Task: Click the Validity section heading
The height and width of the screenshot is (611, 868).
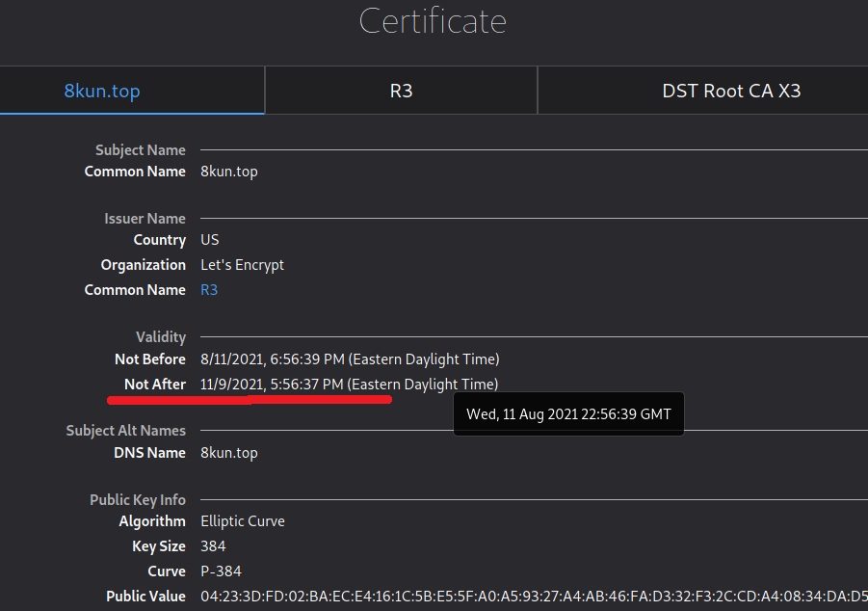Action: (161, 337)
